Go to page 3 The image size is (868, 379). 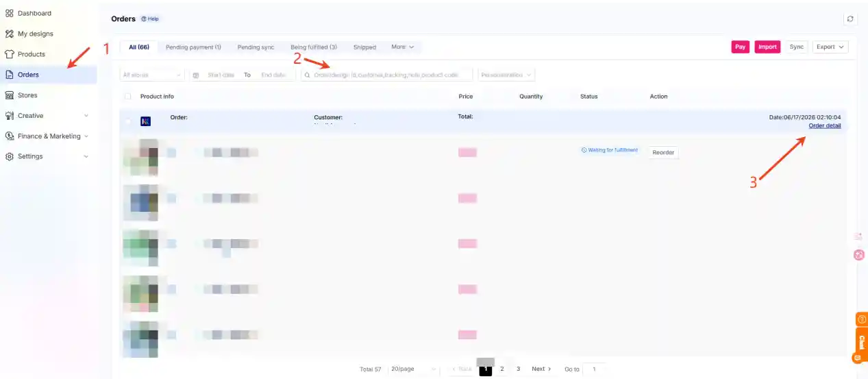pos(519,369)
